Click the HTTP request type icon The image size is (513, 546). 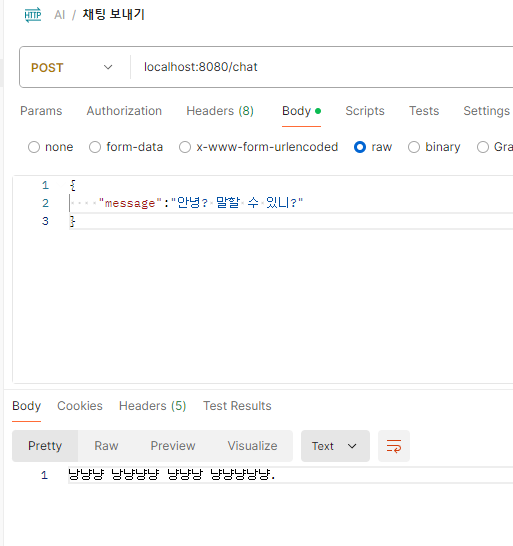33,15
